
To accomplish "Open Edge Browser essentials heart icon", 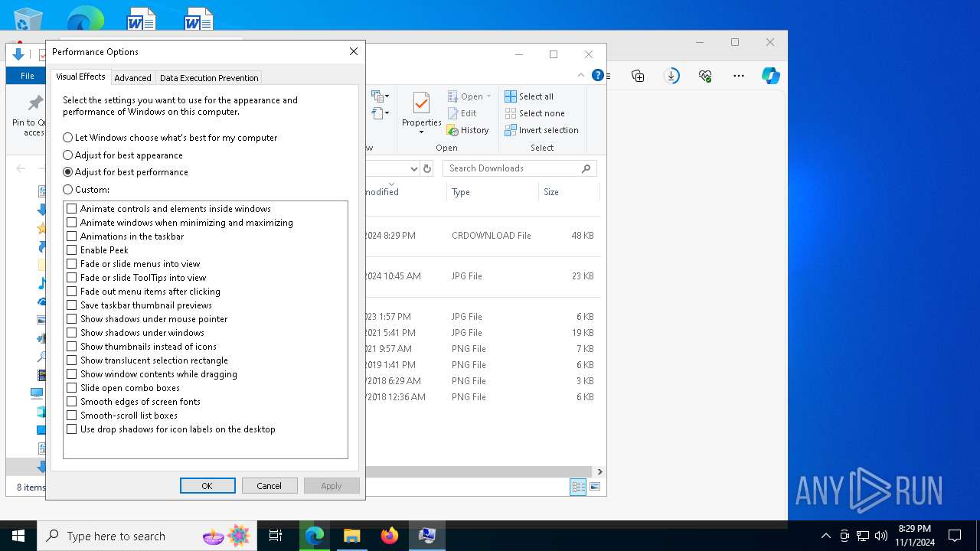I will click(x=705, y=76).
